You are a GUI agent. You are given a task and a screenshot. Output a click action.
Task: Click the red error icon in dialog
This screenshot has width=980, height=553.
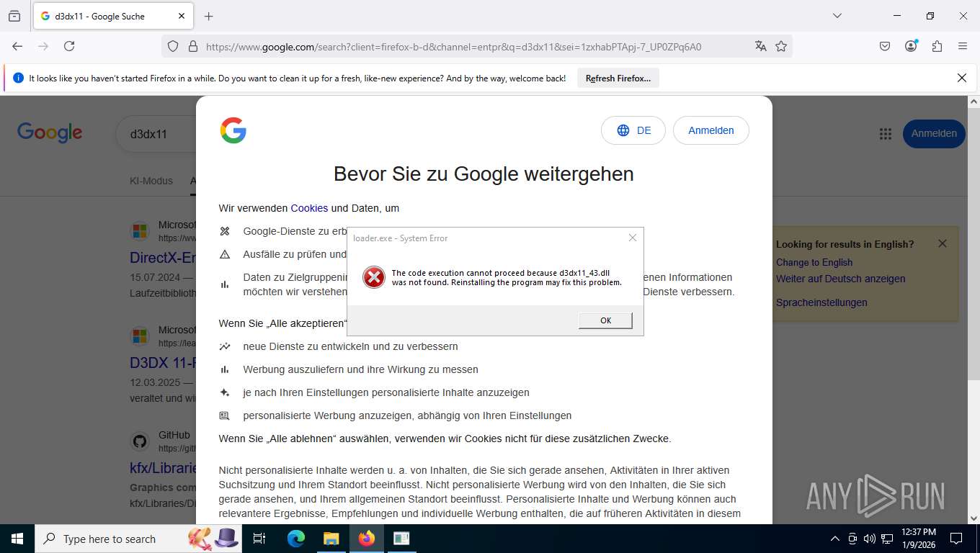tap(373, 277)
